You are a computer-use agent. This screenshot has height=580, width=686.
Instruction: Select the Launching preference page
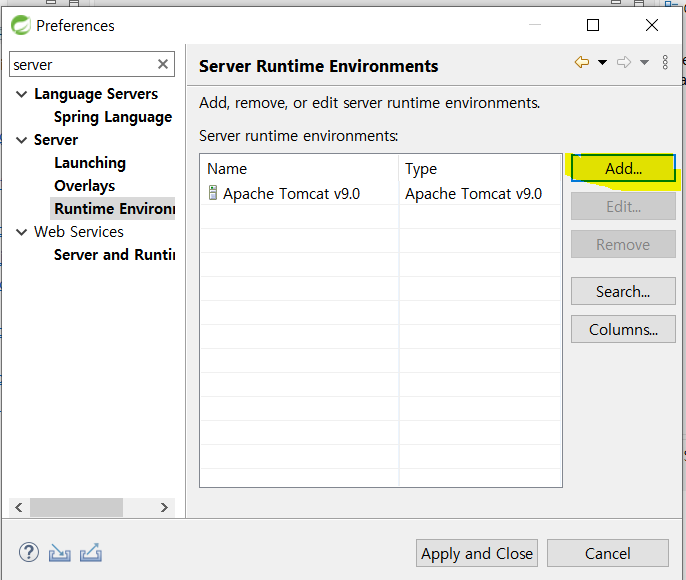tap(90, 163)
